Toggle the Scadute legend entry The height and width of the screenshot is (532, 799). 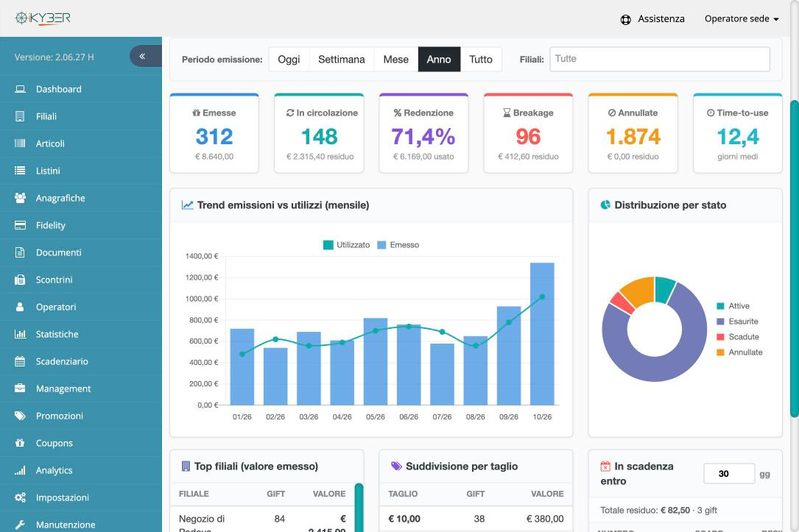pos(738,336)
